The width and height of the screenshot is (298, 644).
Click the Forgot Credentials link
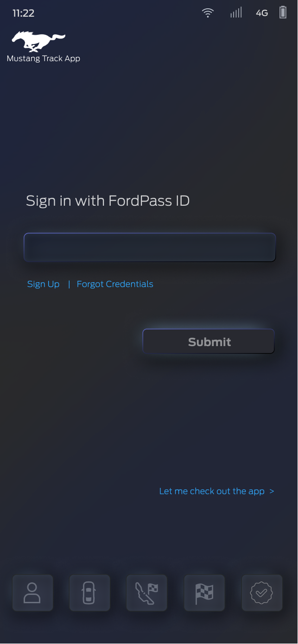pyautogui.click(x=115, y=284)
